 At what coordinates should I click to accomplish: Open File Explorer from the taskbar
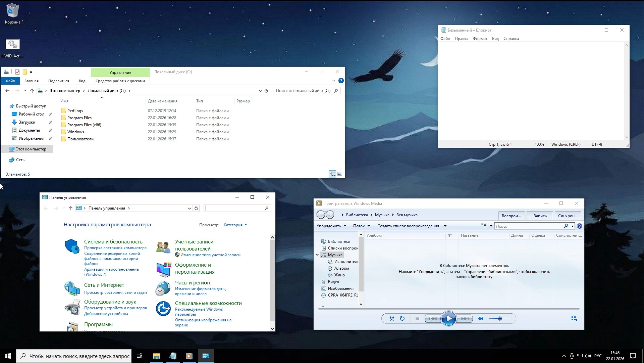[156, 356]
